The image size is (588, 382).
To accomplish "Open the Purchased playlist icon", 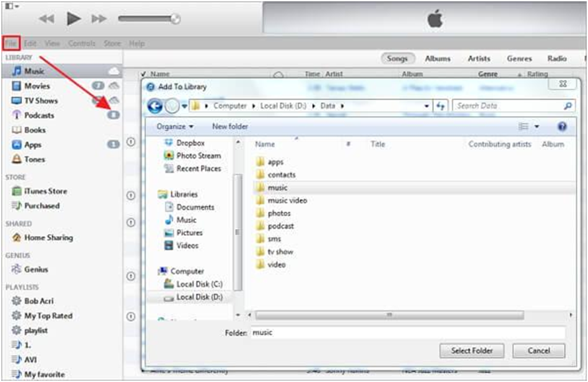I will (16, 205).
